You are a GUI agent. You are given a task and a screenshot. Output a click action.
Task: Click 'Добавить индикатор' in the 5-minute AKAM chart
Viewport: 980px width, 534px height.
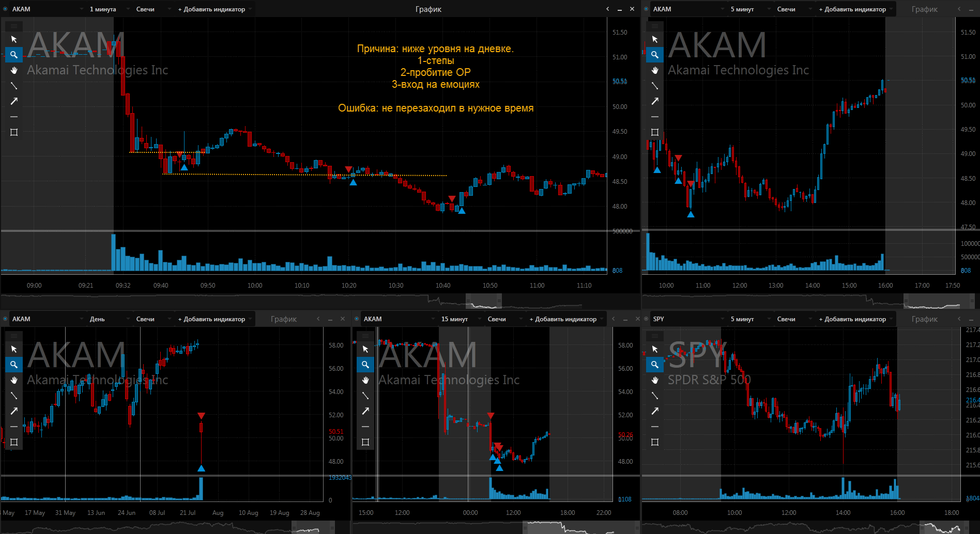(855, 9)
